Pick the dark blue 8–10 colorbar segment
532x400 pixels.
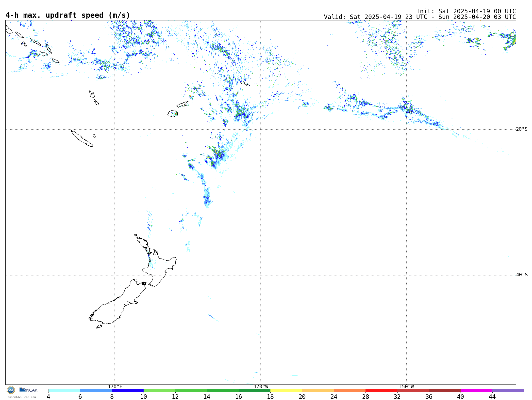128,391
